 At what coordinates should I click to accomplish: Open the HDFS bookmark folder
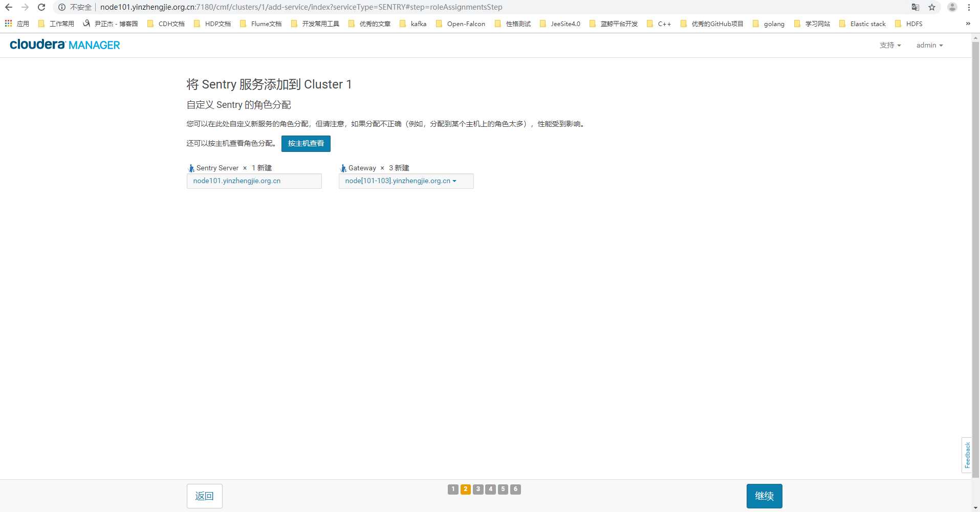[909, 24]
